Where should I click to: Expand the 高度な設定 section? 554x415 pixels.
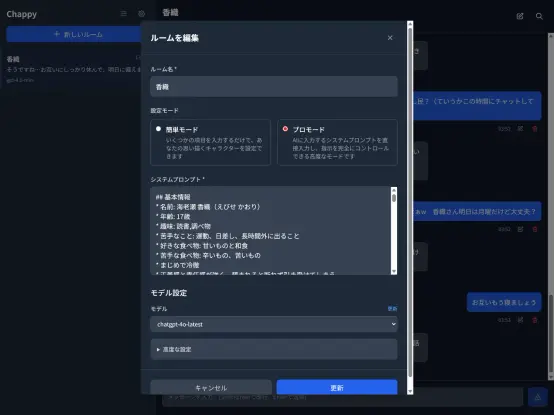click(274, 349)
